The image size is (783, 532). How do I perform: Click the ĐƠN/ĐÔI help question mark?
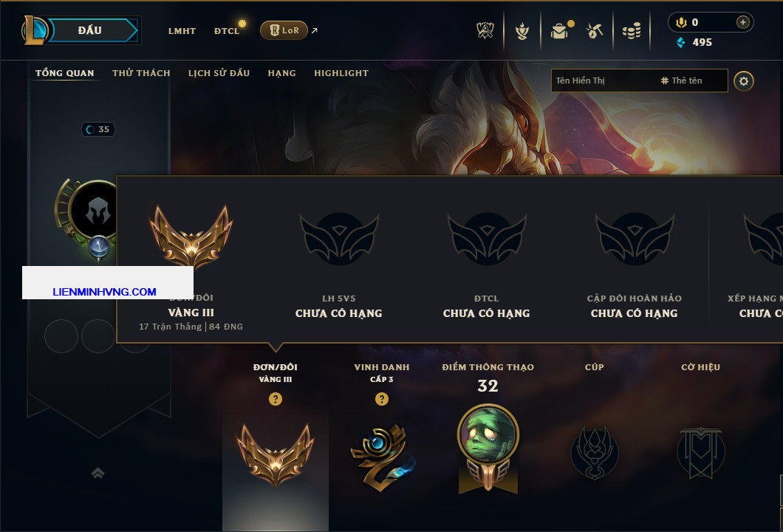pos(275,399)
